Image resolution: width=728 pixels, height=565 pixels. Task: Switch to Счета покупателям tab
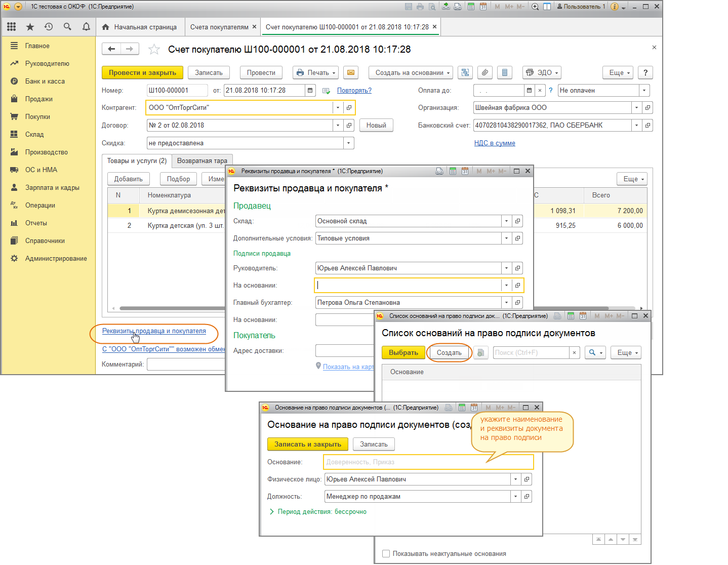tap(219, 27)
